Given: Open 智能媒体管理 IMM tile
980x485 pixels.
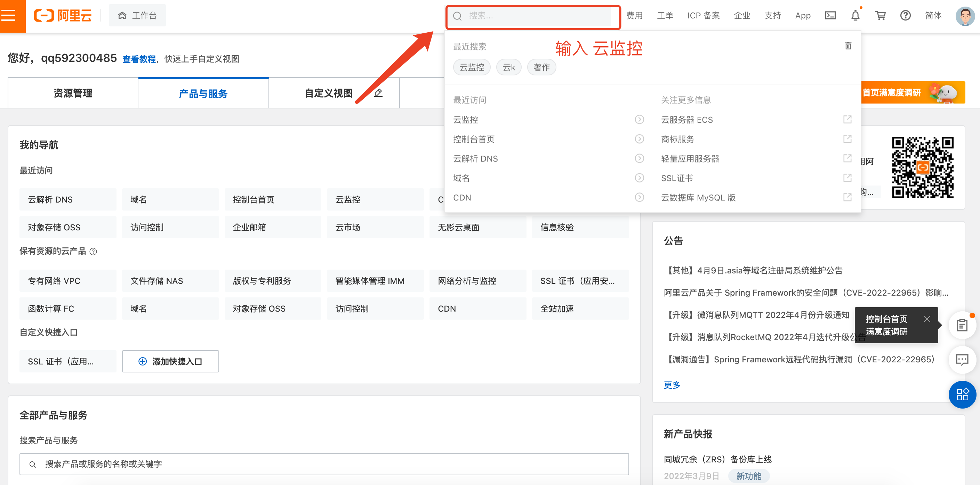Looking at the screenshot, I should pos(375,281).
